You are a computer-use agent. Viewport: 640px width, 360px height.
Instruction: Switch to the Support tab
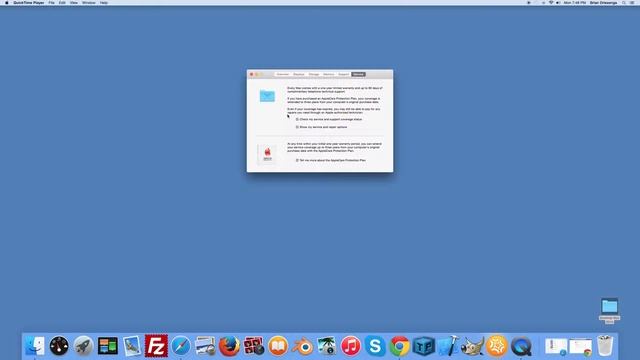(344, 74)
